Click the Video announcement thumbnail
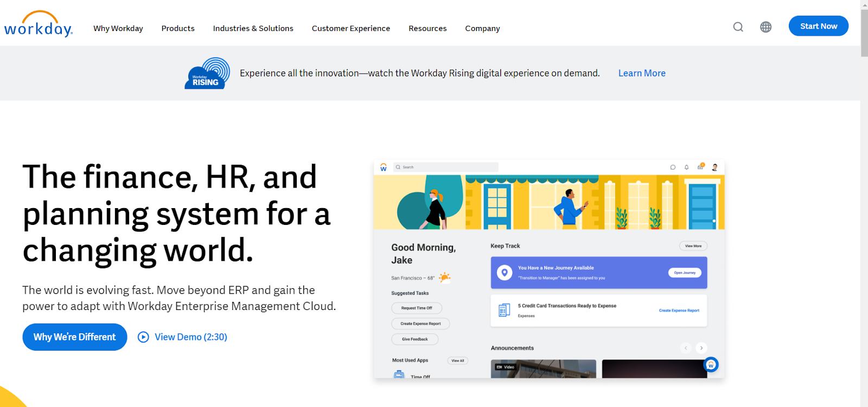This screenshot has width=868, height=407. pyautogui.click(x=544, y=369)
